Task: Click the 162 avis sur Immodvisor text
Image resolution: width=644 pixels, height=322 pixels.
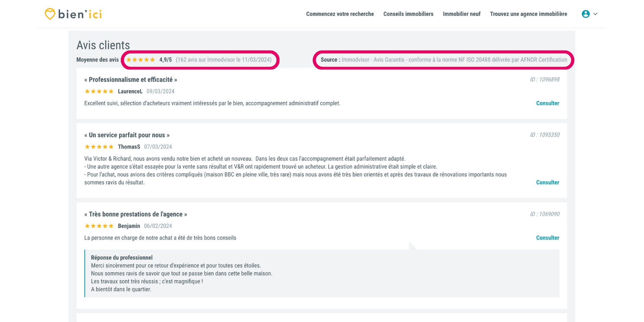Action: click(x=223, y=60)
